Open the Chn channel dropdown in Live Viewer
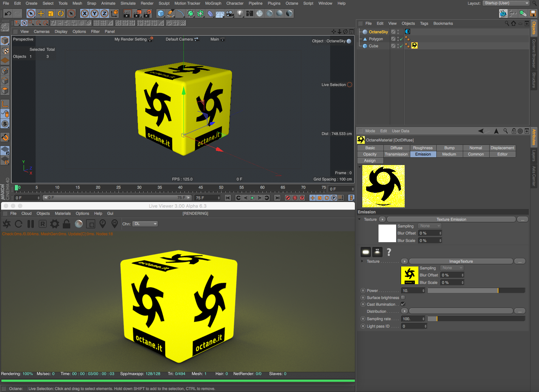The width and height of the screenshot is (539, 392). click(145, 224)
